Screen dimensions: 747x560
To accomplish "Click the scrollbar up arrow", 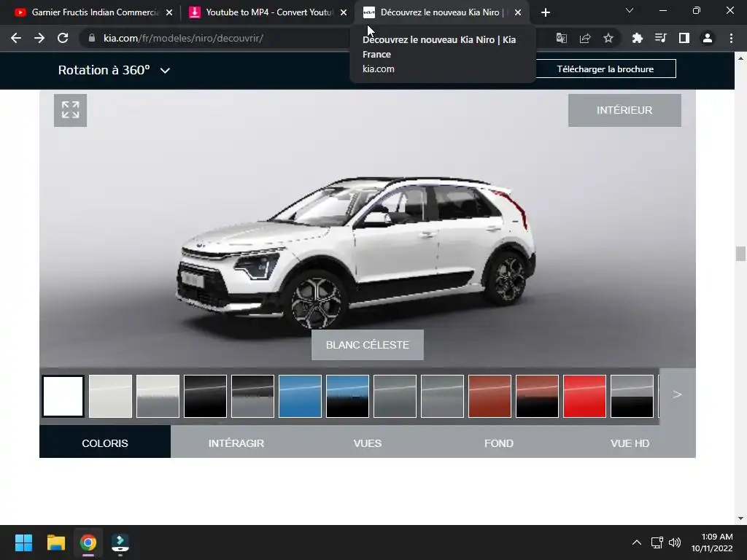I will point(740,58).
